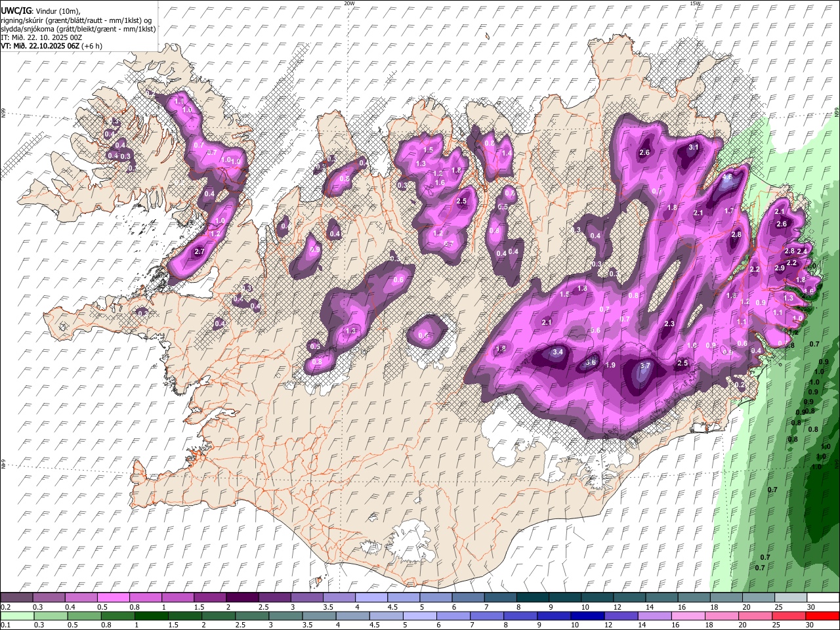Click the 2.9 value on the east coast

[x=780, y=268]
